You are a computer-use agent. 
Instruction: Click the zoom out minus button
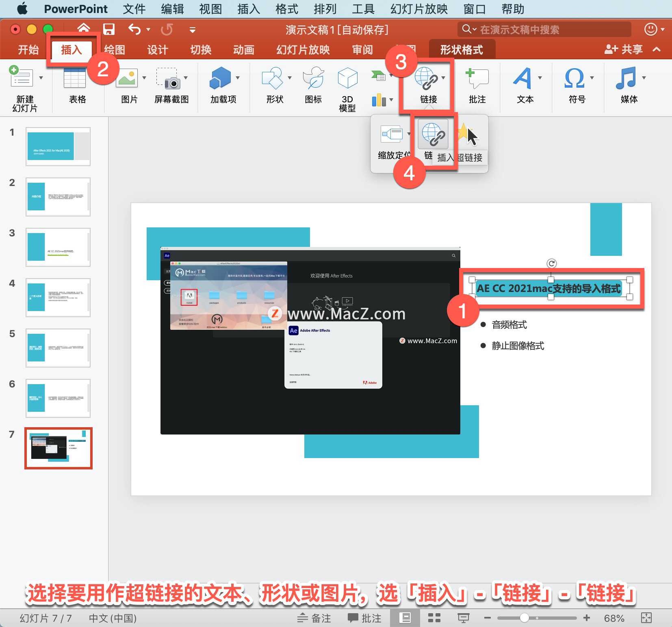tap(488, 618)
